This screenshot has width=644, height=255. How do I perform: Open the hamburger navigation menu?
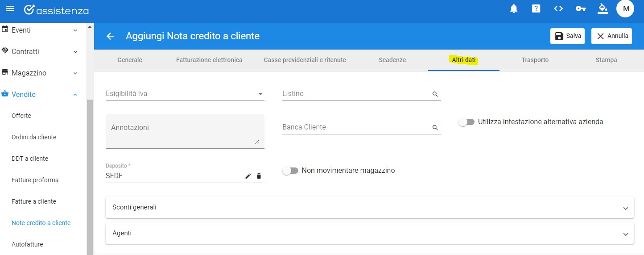tap(10, 9)
